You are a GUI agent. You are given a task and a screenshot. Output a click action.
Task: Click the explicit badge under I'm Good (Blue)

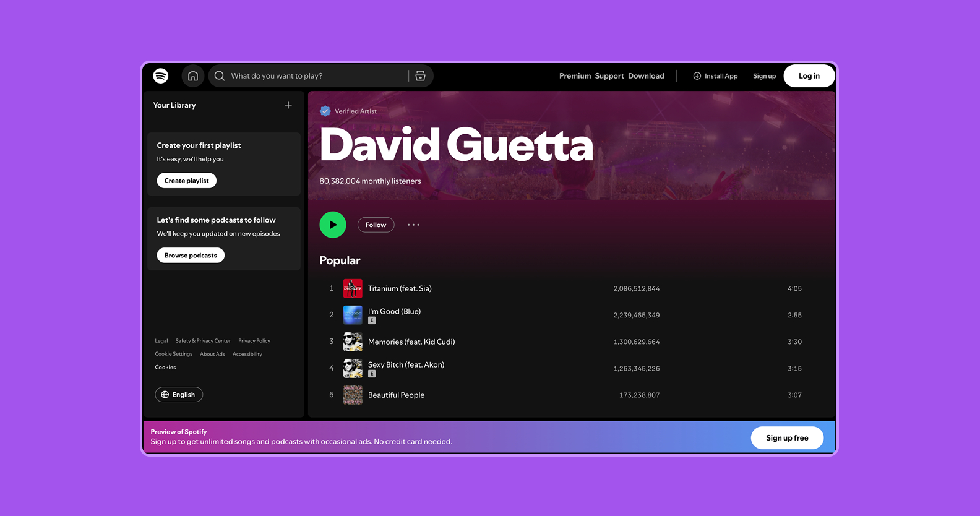tap(372, 320)
